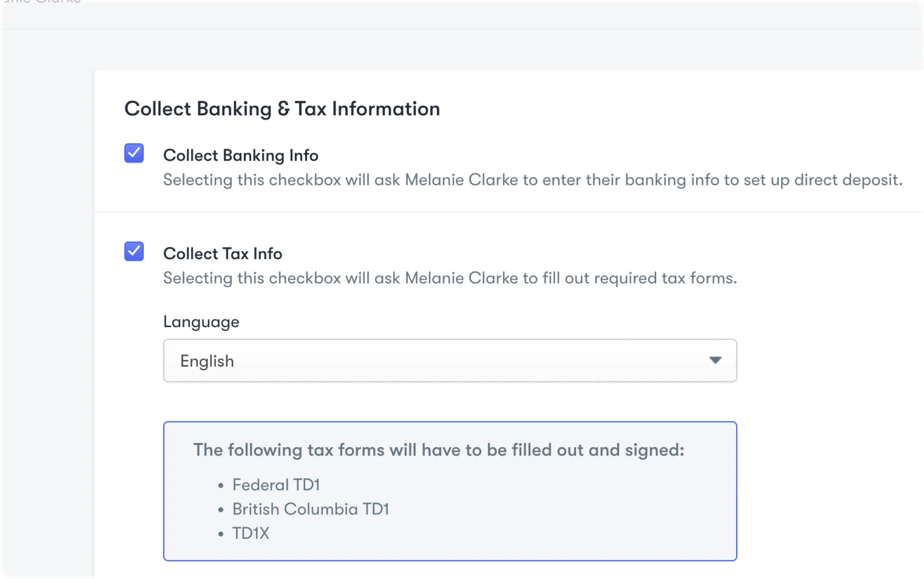The width and height of the screenshot is (924, 579).
Task: Click the bullet beside British Columbia TD1
Action: point(221,510)
